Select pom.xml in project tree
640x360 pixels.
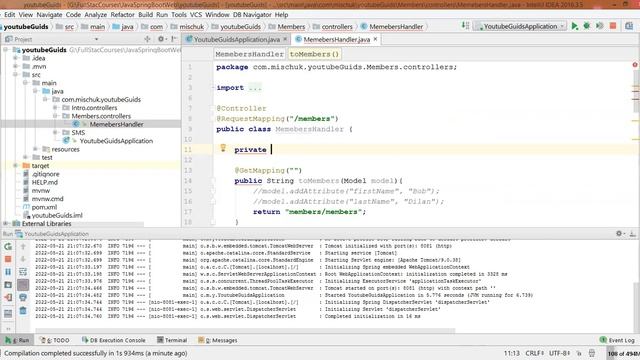[x=44, y=207]
